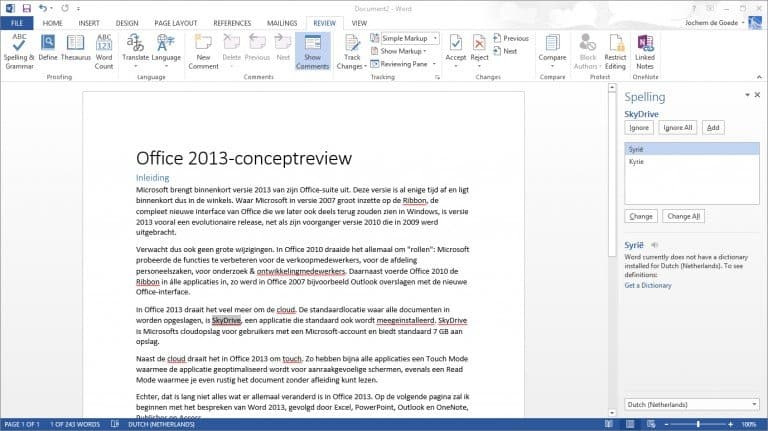Add SkyDrive to the dictionary
Screen dimensions: 768x431
pos(713,128)
